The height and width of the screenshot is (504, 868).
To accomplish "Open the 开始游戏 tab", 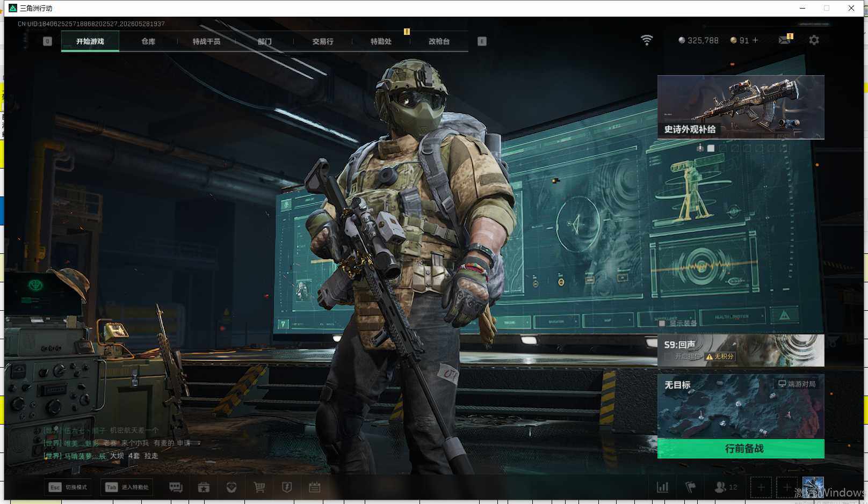I will (90, 41).
